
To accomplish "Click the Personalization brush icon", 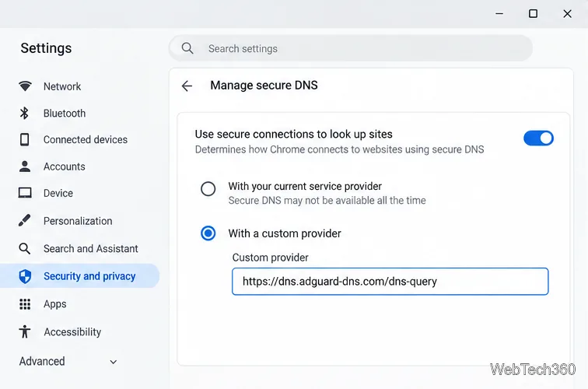I will coord(25,221).
